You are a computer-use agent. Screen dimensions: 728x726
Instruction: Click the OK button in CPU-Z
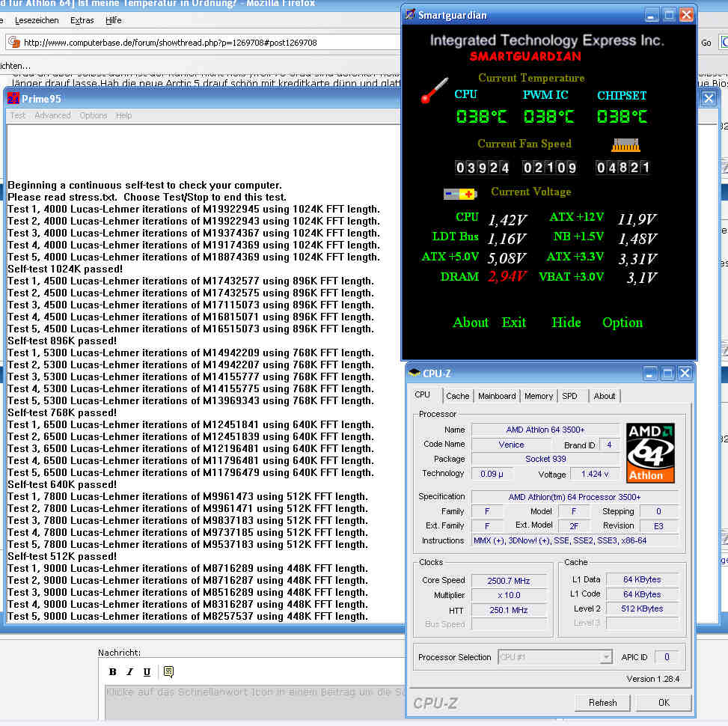click(x=664, y=702)
